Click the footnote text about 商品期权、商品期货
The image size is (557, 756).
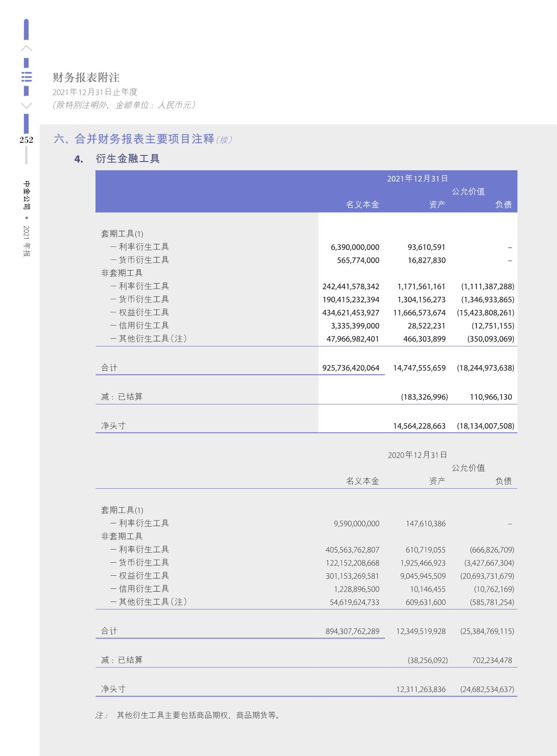[x=199, y=715]
